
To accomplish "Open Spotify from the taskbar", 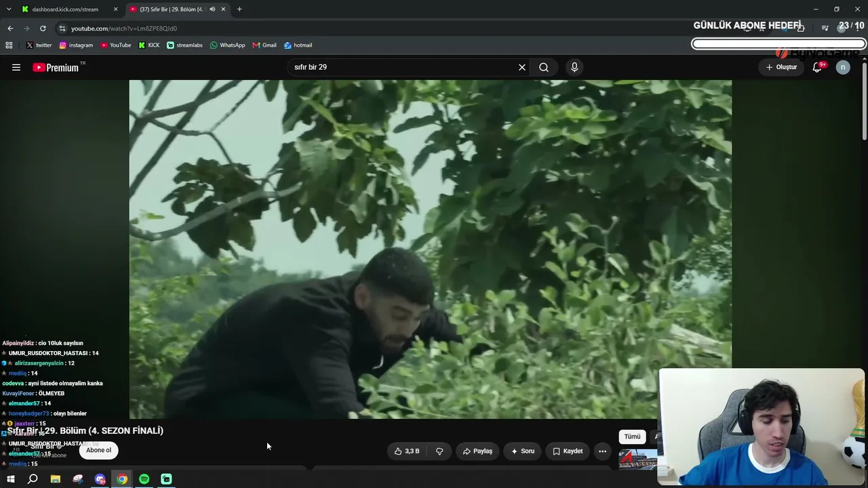I will (144, 479).
